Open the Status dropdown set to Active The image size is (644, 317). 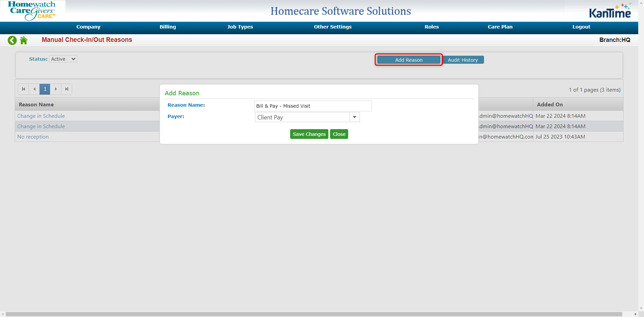coord(63,59)
